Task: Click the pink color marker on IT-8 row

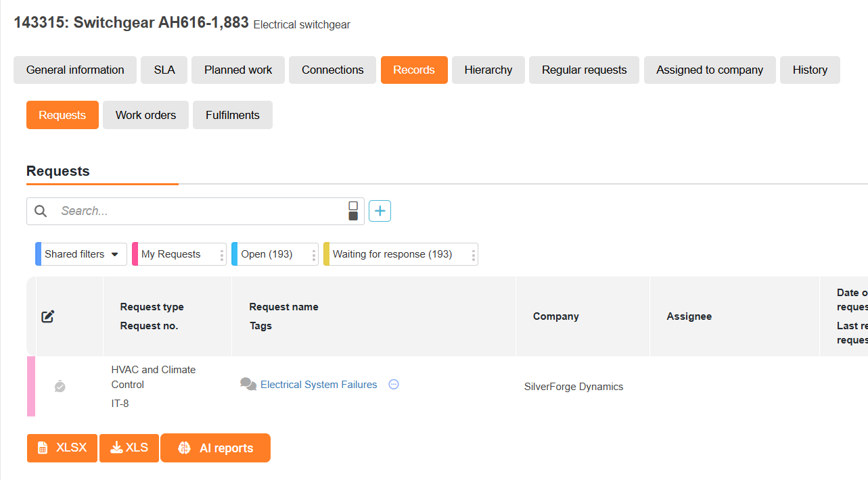Action: 31,386
